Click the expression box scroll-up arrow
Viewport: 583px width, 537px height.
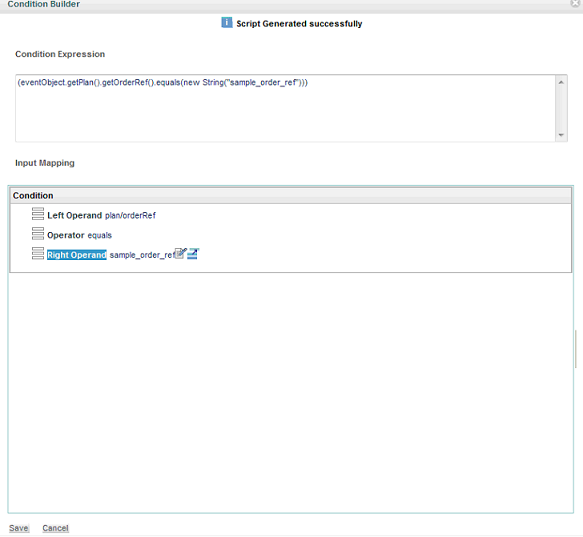[x=561, y=82]
